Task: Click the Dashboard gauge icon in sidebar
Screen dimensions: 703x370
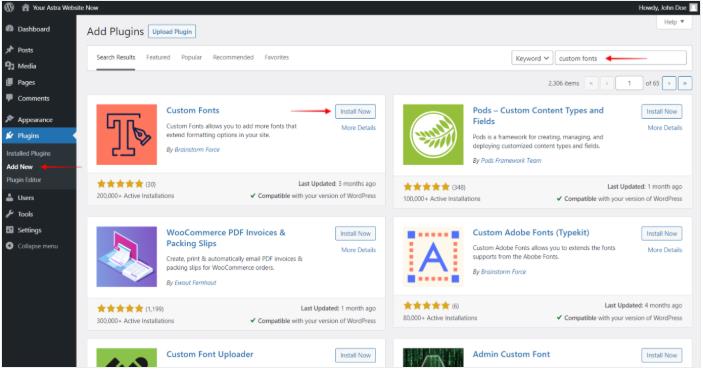Action: pos(9,29)
